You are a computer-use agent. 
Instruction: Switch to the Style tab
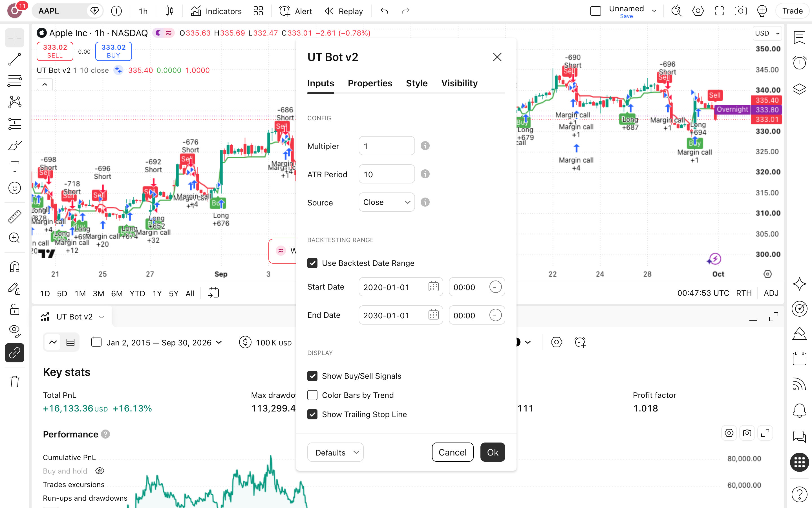(416, 83)
